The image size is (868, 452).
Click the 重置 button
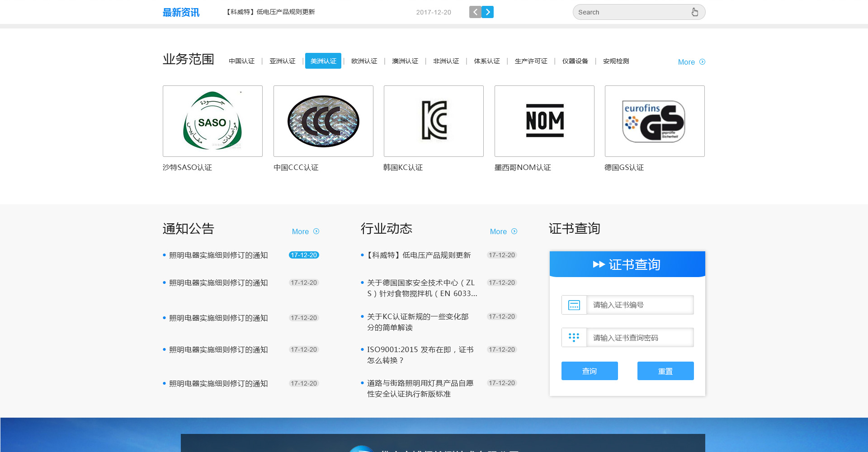(x=665, y=371)
